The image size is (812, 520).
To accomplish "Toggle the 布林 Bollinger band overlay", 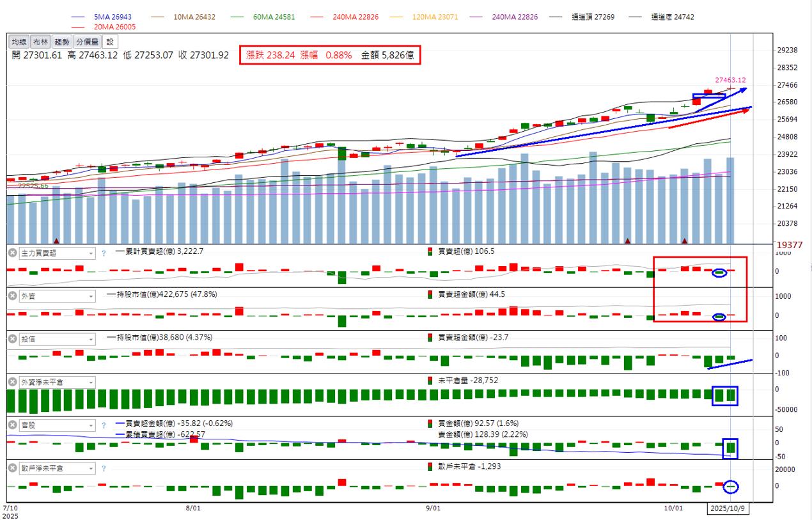I will pos(40,42).
